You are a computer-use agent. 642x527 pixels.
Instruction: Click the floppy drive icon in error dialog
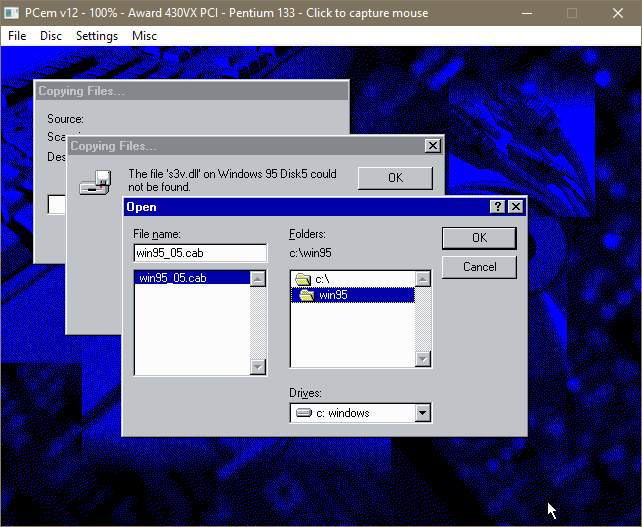point(95,182)
